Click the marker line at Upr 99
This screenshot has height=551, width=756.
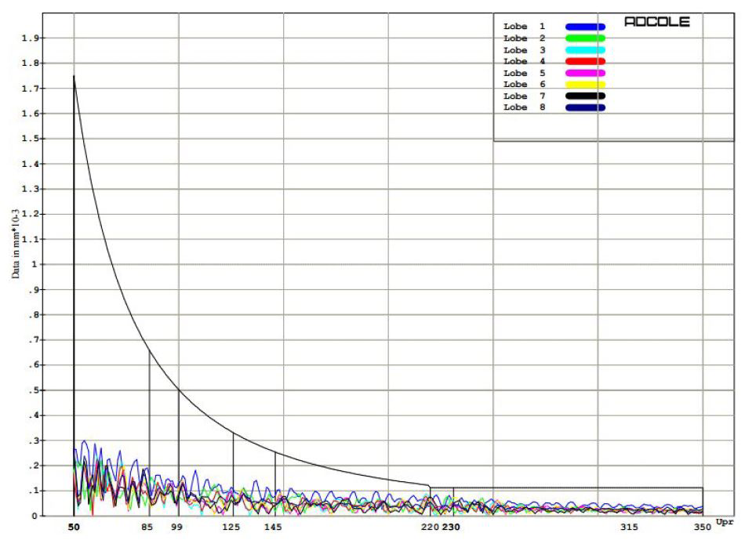click(179, 431)
